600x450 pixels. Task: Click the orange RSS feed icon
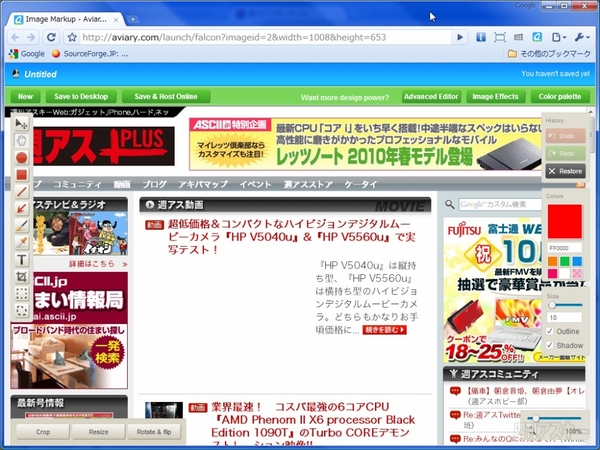(580, 185)
